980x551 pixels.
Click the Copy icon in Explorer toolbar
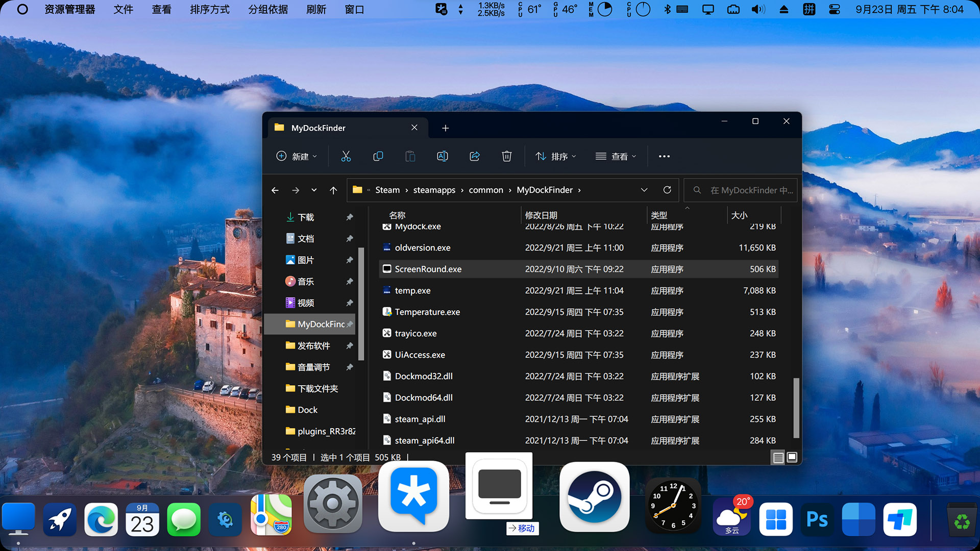(x=378, y=156)
